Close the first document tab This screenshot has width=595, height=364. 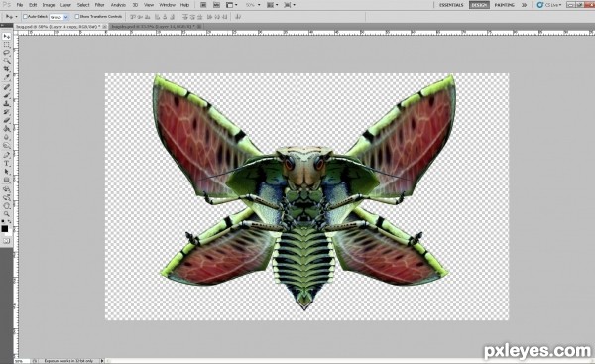pyautogui.click(x=104, y=27)
